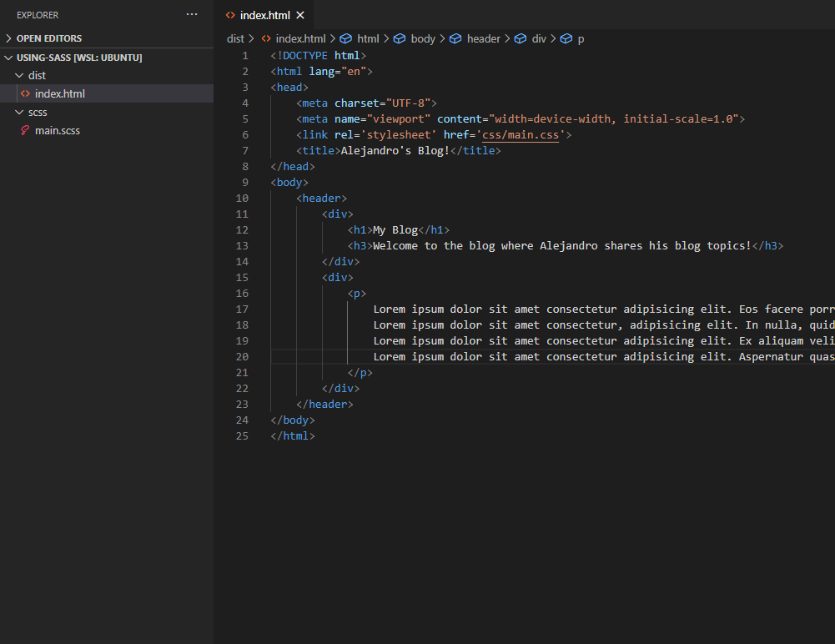Click the Sass icon beside main.scss
This screenshot has width=835, height=644.
click(x=25, y=130)
